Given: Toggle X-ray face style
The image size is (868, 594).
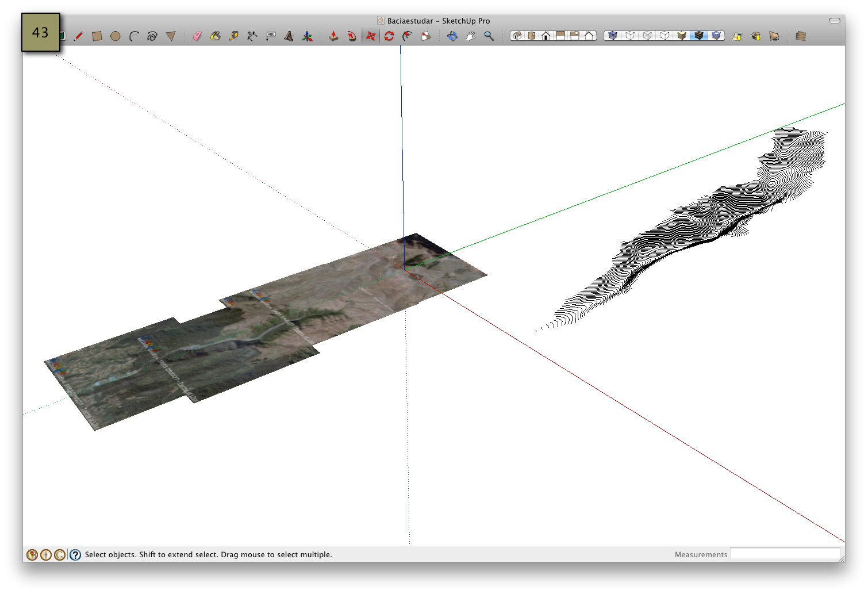Looking at the screenshot, I should [612, 36].
